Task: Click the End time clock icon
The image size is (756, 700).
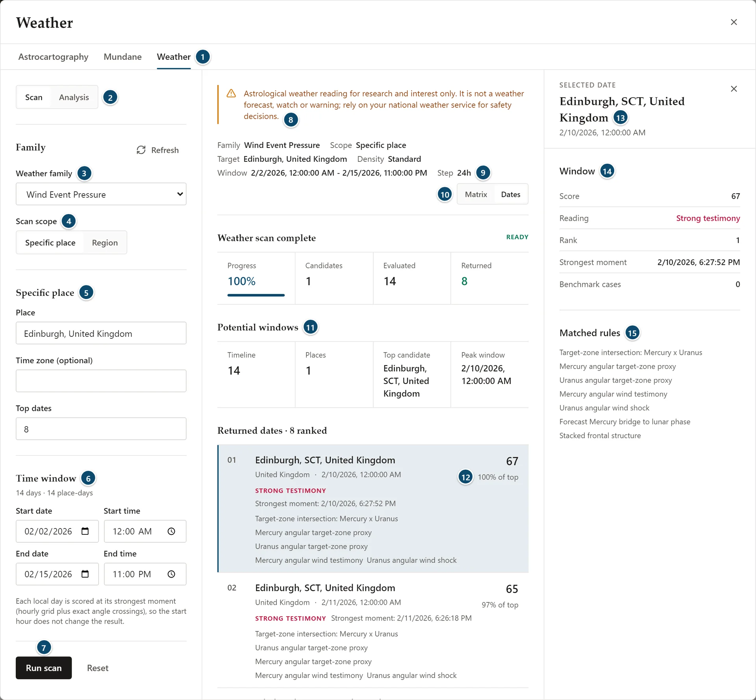Action: (171, 574)
